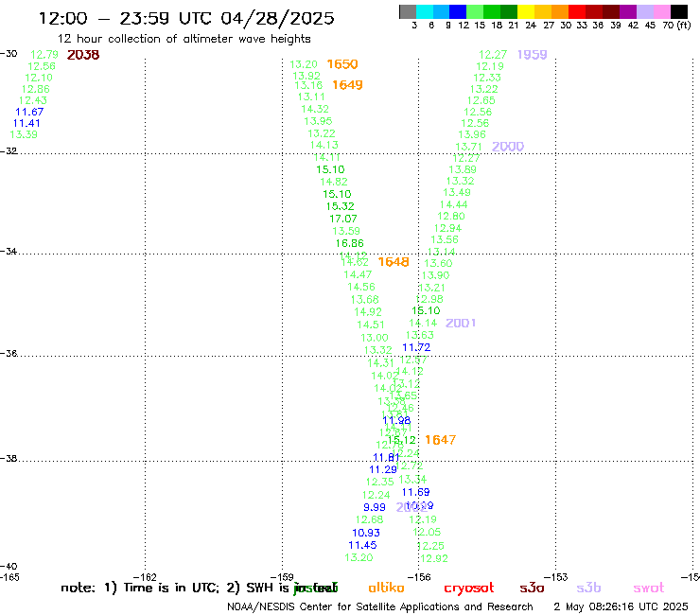Select the purple 42 ft legend swatch
Viewport: 700px width, 615px height.
point(627,11)
